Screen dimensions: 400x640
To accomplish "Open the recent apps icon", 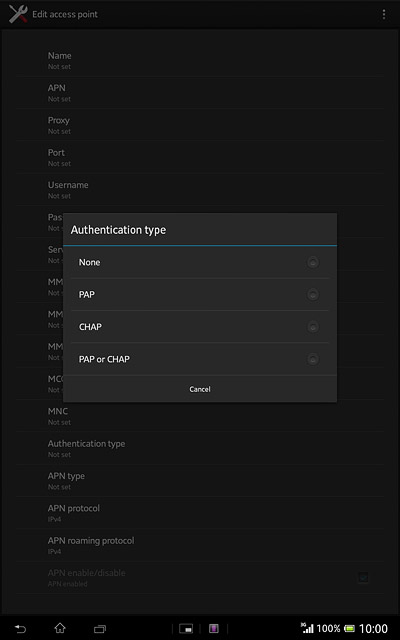I will (x=100, y=629).
